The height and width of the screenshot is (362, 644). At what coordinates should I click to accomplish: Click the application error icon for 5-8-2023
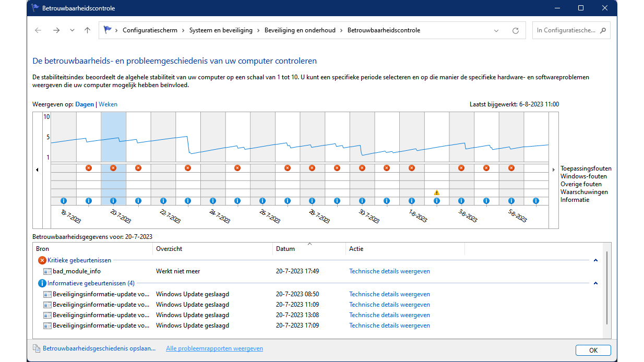point(511,168)
